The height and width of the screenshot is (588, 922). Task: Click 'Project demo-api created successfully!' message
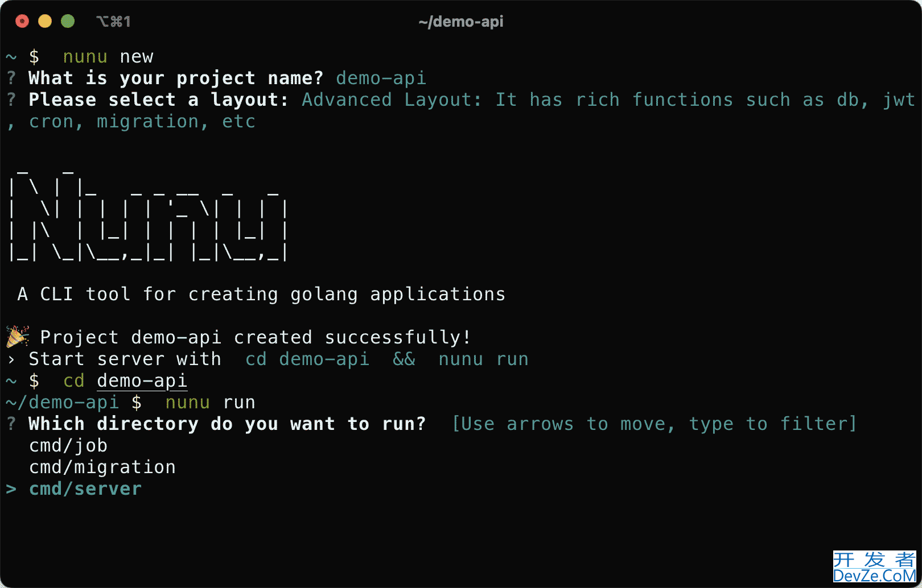coord(256,337)
